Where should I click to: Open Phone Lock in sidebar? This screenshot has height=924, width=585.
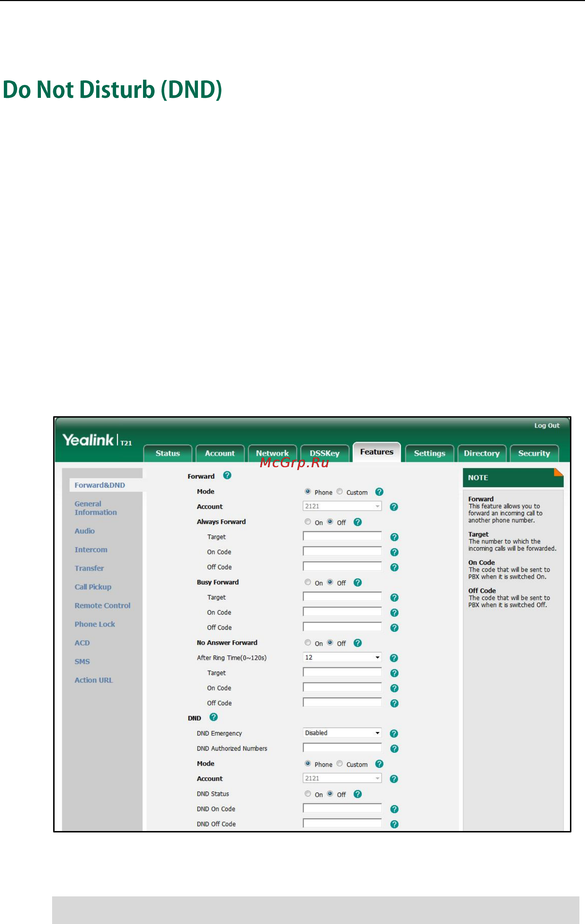95,624
